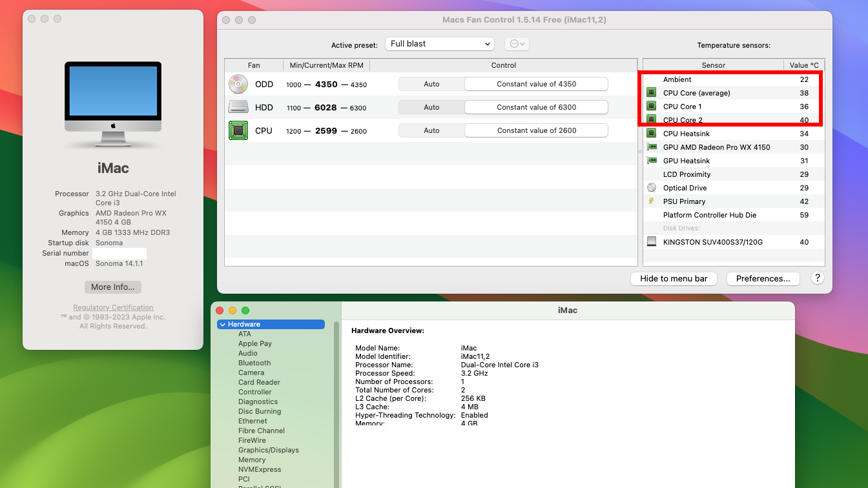Set CPU fan control to Auto

[431, 130]
